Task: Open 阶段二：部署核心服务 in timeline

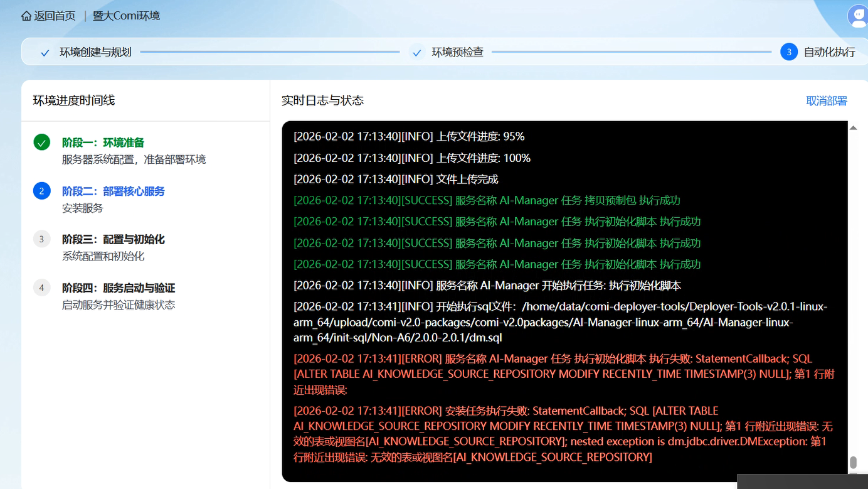Action: (114, 191)
